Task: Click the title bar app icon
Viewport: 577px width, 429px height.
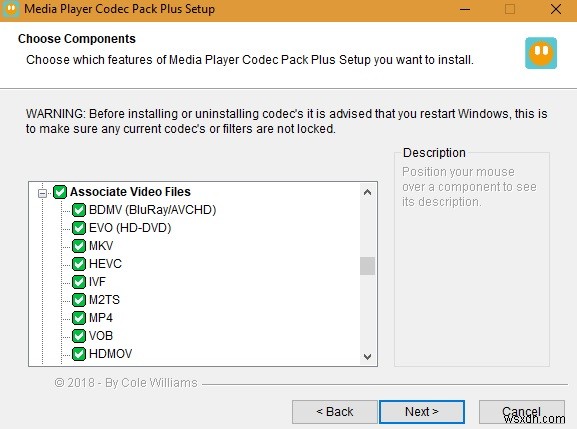Action: (x=11, y=9)
